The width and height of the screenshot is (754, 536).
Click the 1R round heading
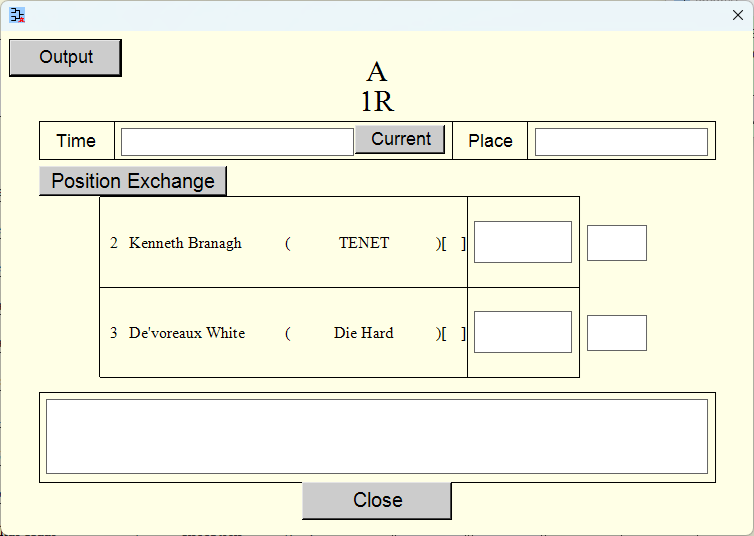pyautogui.click(x=377, y=101)
